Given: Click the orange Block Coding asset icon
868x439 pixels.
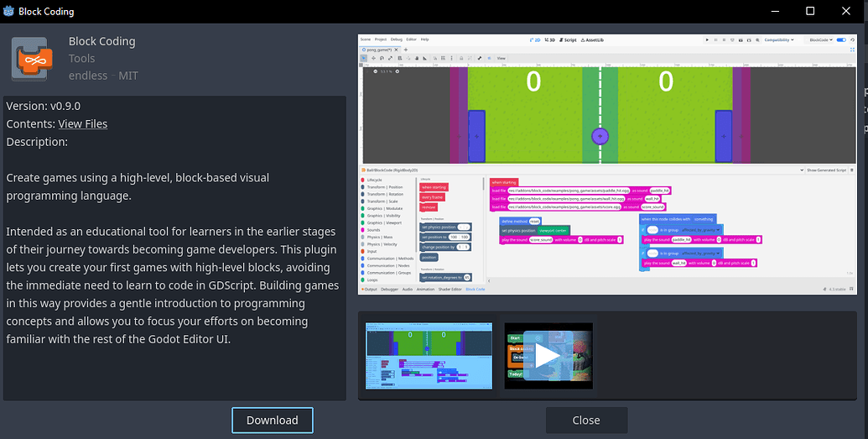Looking at the screenshot, I should coord(32,59).
